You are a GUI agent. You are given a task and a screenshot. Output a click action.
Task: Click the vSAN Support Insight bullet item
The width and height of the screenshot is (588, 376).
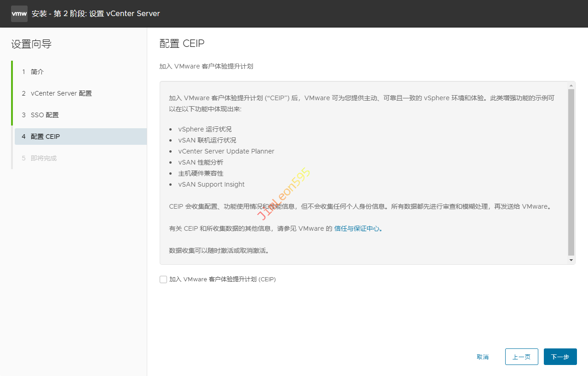click(211, 184)
